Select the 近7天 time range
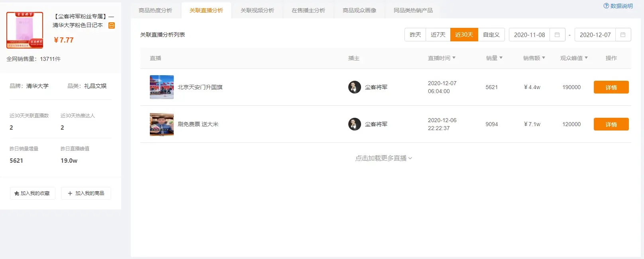The image size is (644, 259). (x=438, y=35)
